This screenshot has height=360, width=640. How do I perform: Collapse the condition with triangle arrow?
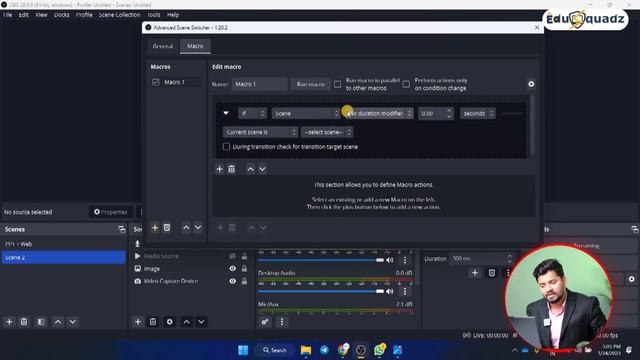(x=226, y=113)
